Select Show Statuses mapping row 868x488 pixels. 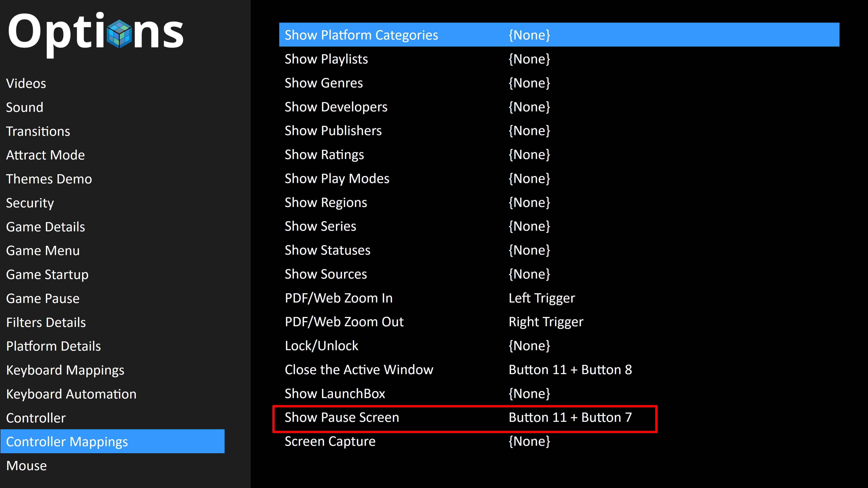[x=559, y=250]
